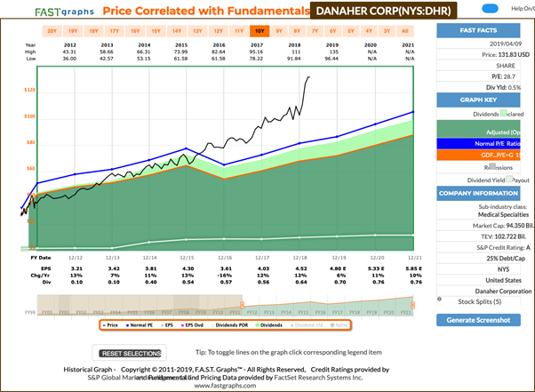The image size is (535, 392).
Task: Show the All time range
Action: [405, 31]
